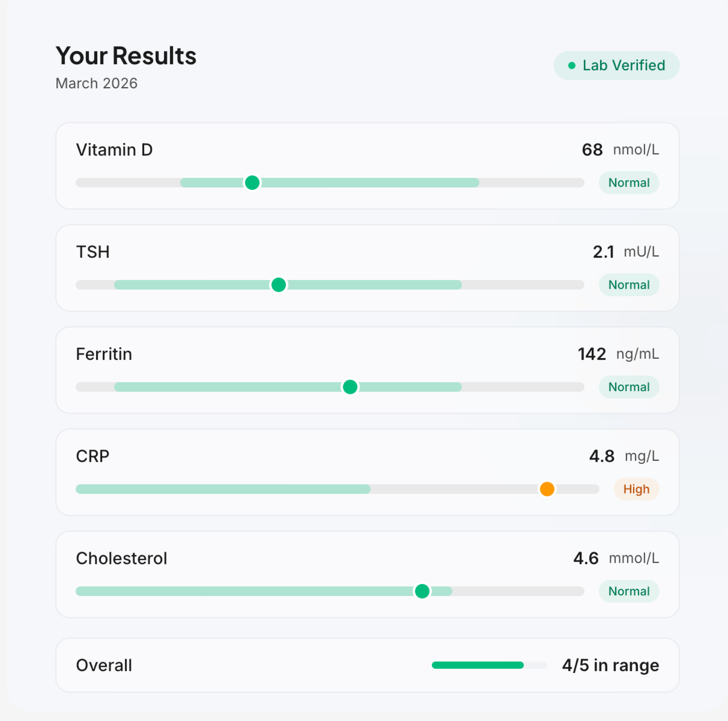This screenshot has height=721, width=728.
Task: Open the CRP result label
Action: [x=93, y=456]
